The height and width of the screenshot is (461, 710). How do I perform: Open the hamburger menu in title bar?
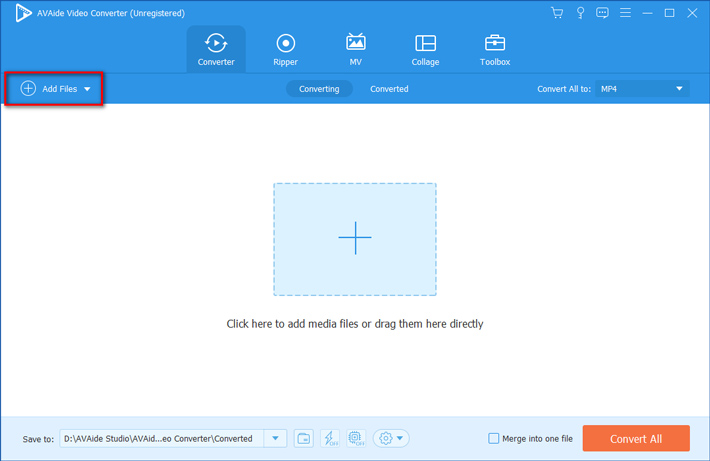(625, 12)
